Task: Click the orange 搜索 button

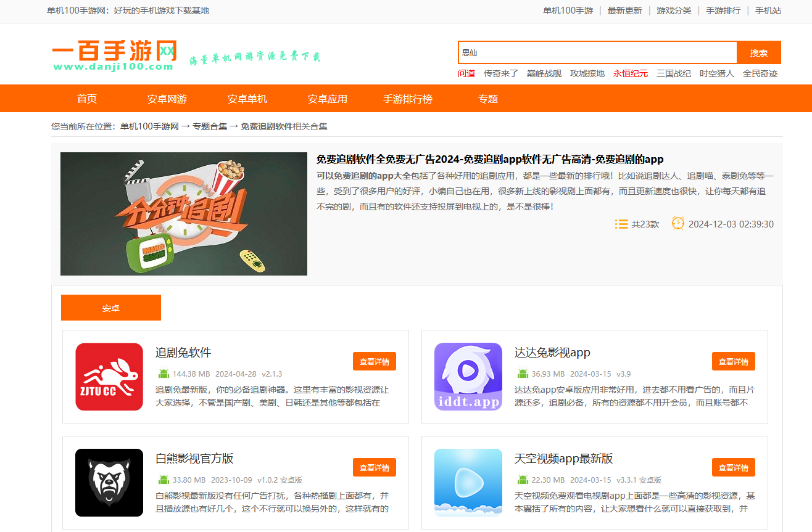Action: tap(759, 52)
